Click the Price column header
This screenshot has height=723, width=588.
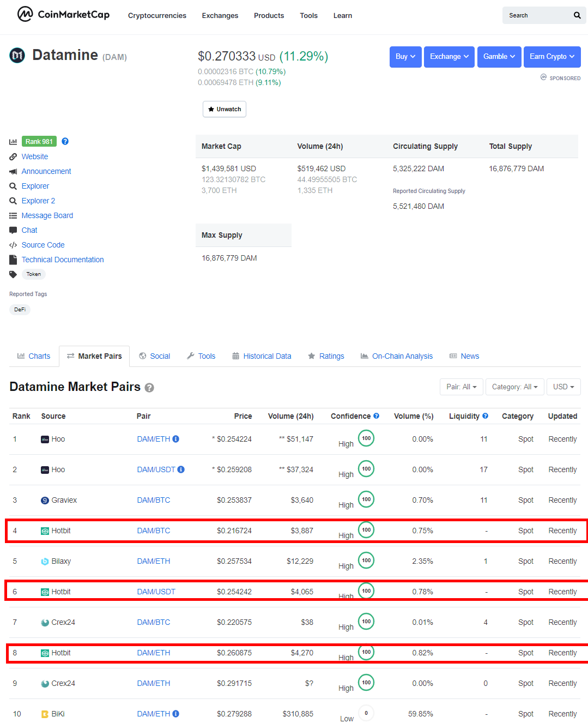coord(243,416)
